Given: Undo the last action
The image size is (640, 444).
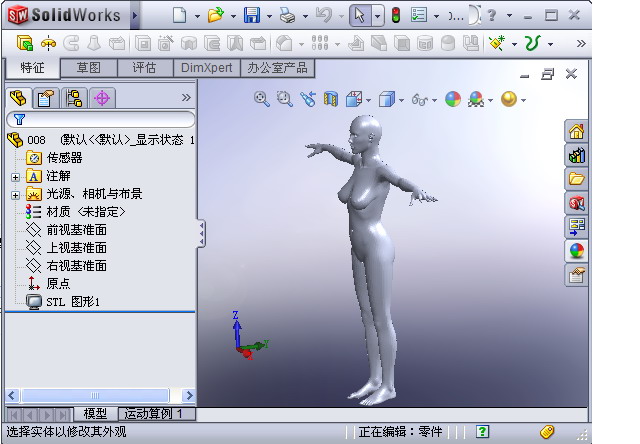Looking at the screenshot, I should pyautogui.click(x=324, y=15).
